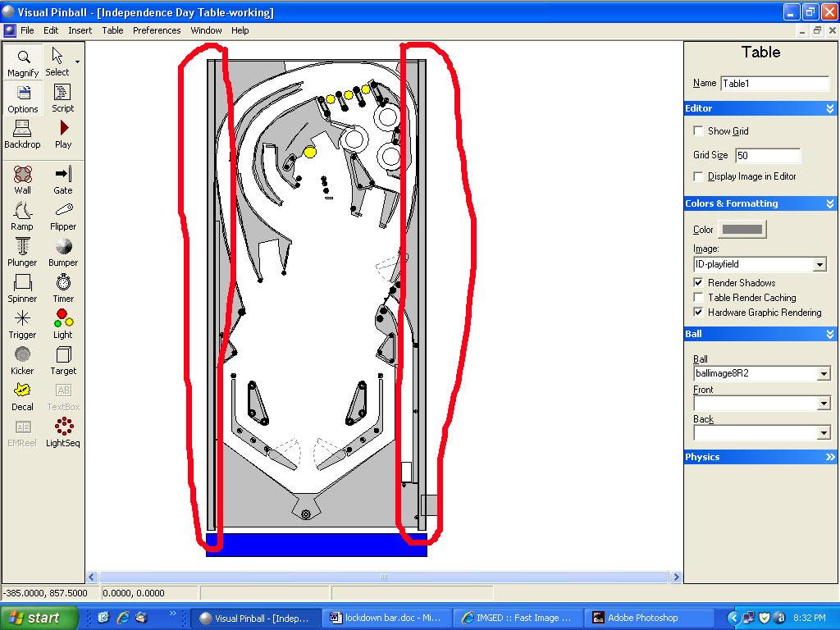The height and width of the screenshot is (630, 840).
Task: Toggle Render Shadows checkbox
Action: pyautogui.click(x=698, y=283)
